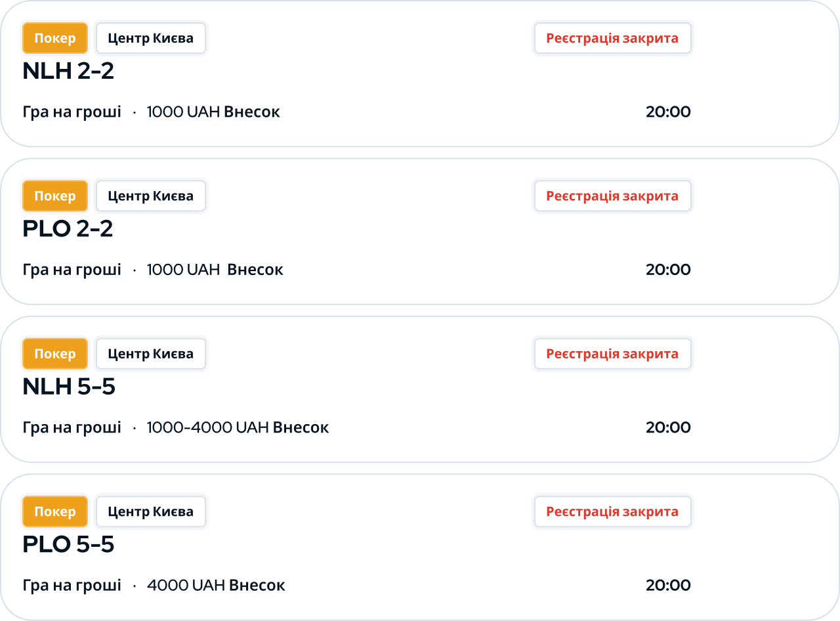
Task: Open the NLH 5-5 game title
Action: [69, 387]
